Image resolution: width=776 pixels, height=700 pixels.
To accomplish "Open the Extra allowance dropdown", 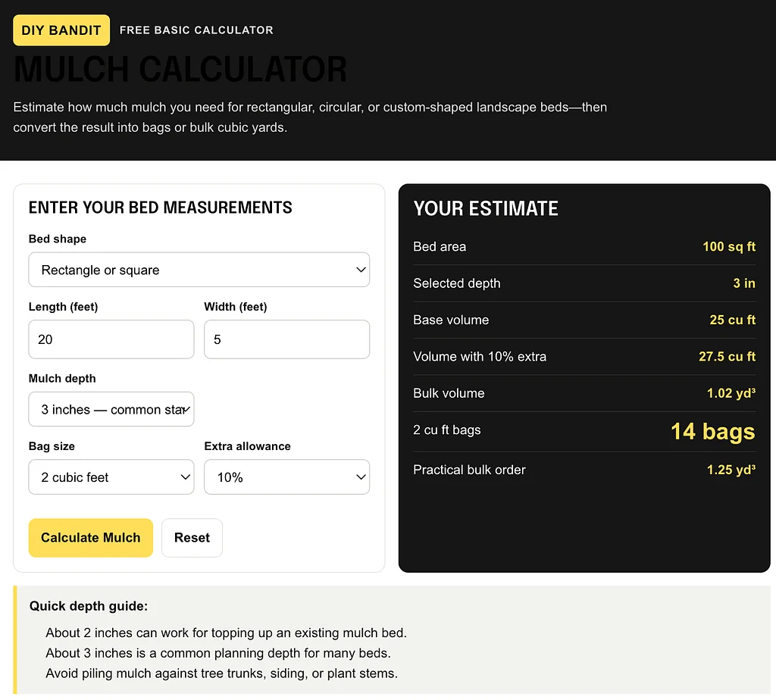I will click(x=286, y=477).
